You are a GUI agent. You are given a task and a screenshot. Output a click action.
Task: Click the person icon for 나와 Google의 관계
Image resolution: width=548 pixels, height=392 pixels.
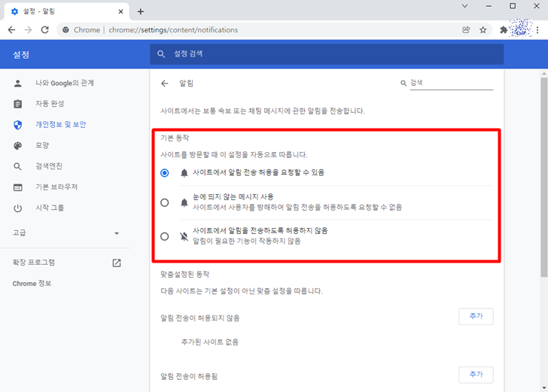[18, 84]
